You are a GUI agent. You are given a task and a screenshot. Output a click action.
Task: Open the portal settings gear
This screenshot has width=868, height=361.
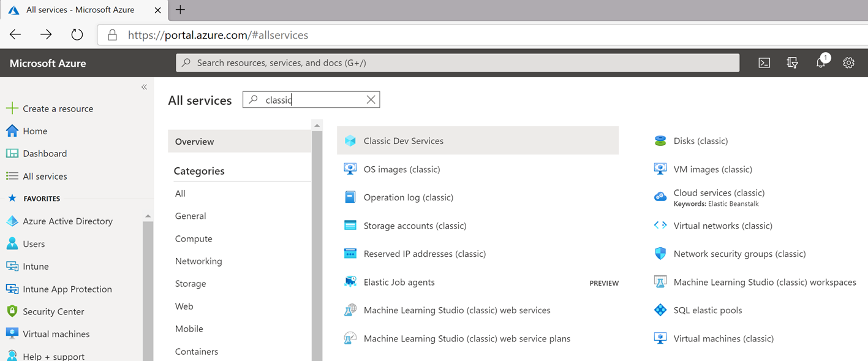848,63
